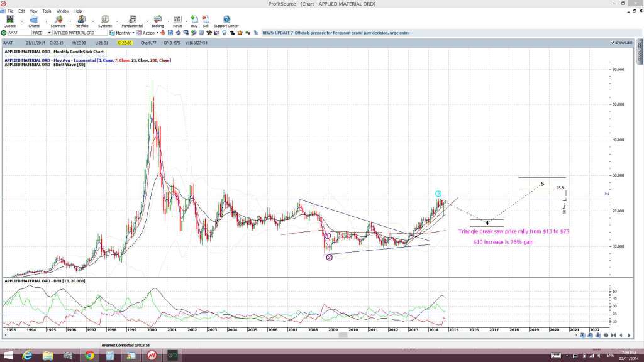The width and height of the screenshot is (644, 362).
Task: Expand the Scanners dropdown arrow
Action: pyautogui.click(x=69, y=21)
